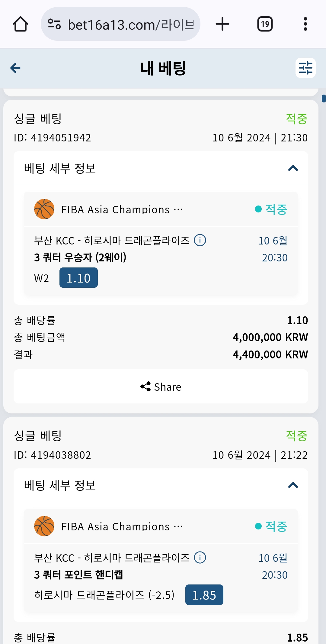The width and height of the screenshot is (326, 644).
Task: Click the page scrollbar thumb
Action: click(x=324, y=99)
